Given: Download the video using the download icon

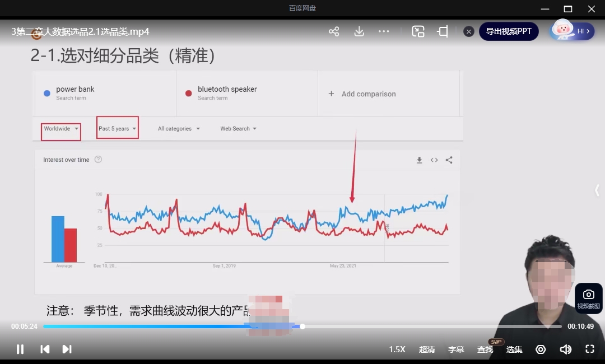Looking at the screenshot, I should pyautogui.click(x=359, y=31).
